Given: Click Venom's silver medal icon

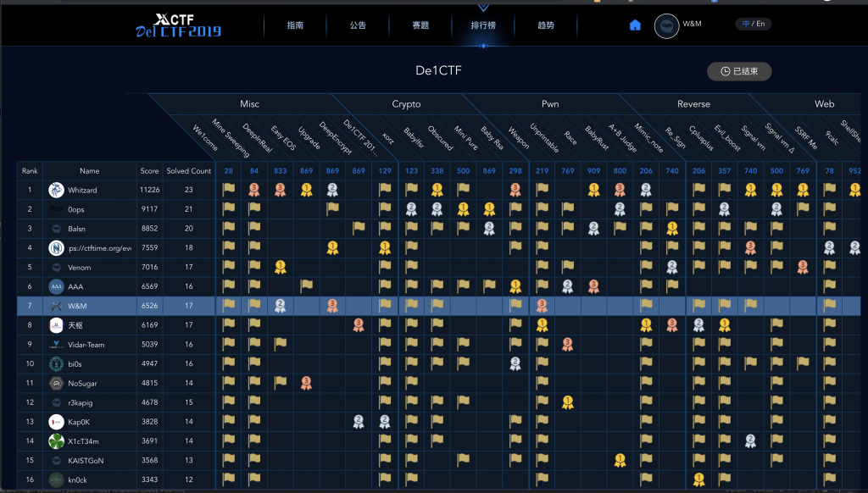Looking at the screenshot, I should click(x=671, y=267).
